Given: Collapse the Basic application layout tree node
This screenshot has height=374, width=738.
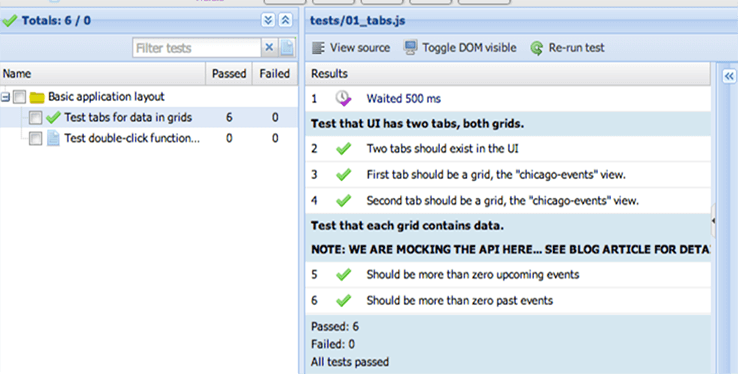Looking at the screenshot, I should (x=5, y=97).
